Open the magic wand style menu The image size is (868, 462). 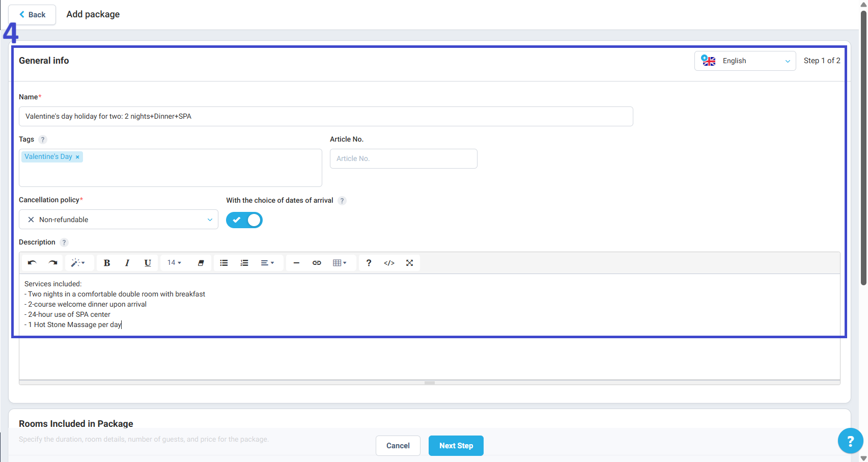tap(78, 263)
